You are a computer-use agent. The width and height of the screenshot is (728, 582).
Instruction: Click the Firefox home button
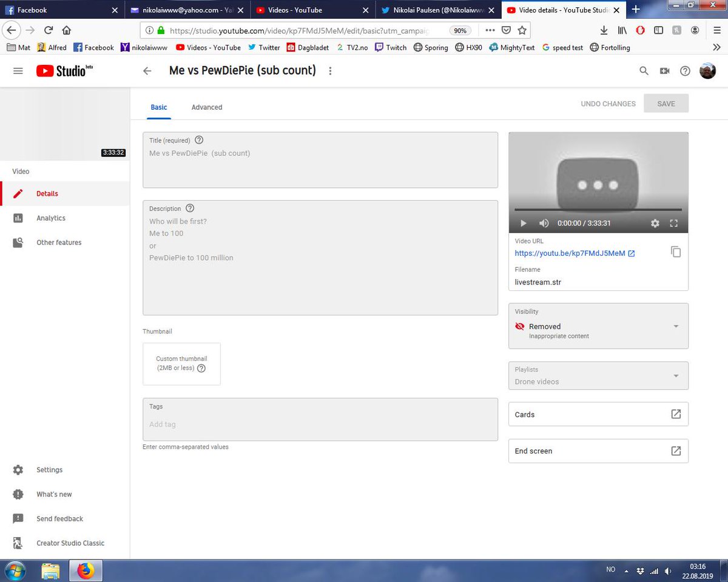pyautogui.click(x=66, y=30)
